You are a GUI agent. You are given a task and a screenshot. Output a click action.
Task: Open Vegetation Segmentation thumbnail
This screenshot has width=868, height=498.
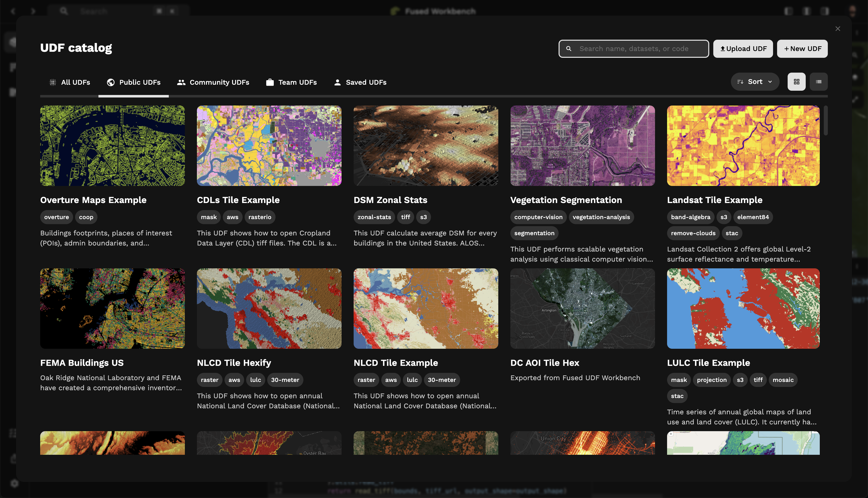coord(582,146)
